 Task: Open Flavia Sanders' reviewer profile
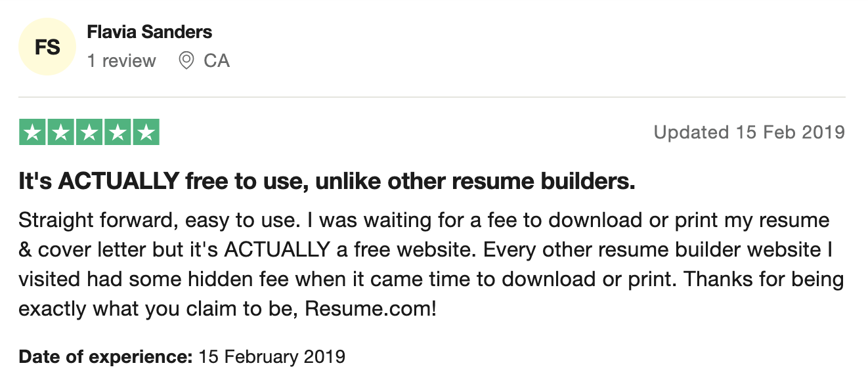(x=150, y=31)
